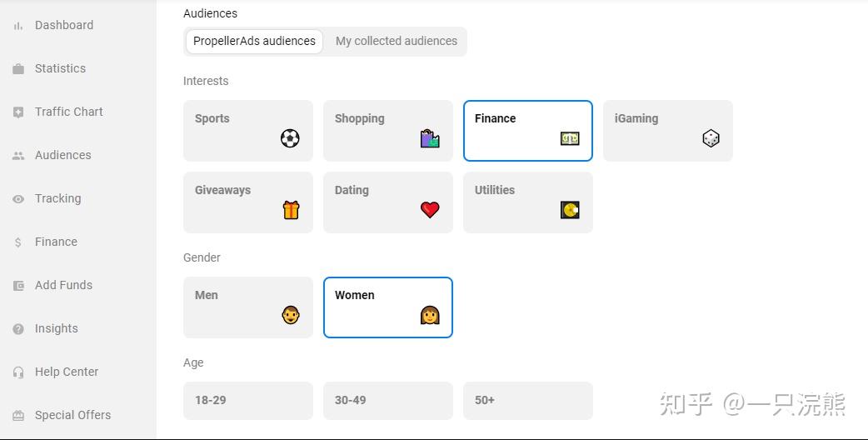This screenshot has height=440, width=868.
Task: Enable the Dating interest tile
Action: (x=387, y=202)
